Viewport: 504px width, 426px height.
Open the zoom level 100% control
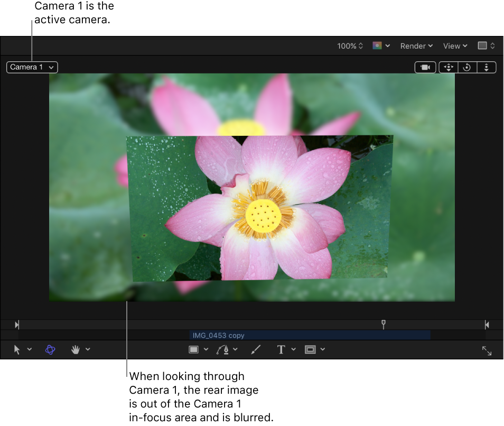[x=349, y=46]
